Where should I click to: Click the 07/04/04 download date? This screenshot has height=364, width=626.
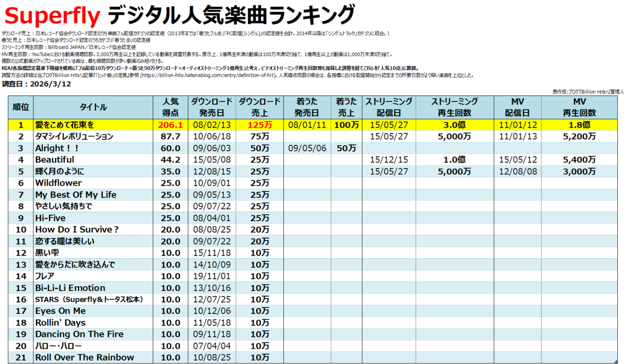[211, 346]
